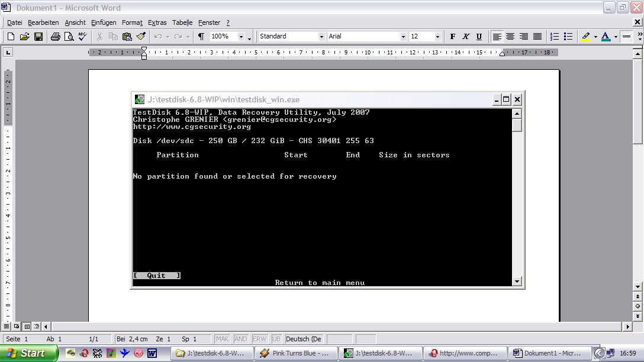Print the document
Screen dimensions: 644x362
(x=56, y=37)
